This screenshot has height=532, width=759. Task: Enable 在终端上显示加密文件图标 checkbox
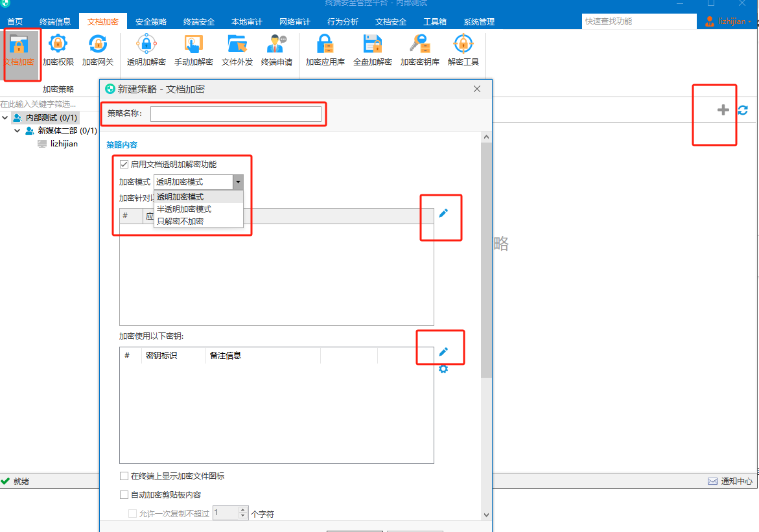tap(124, 476)
